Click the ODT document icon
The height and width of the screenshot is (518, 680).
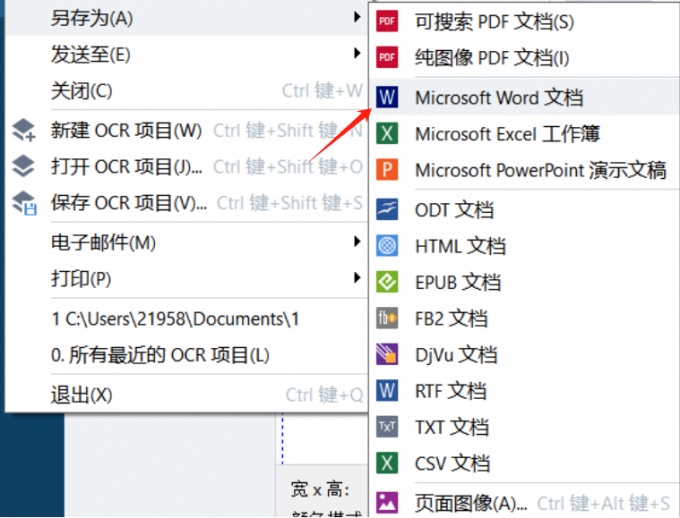(x=387, y=210)
